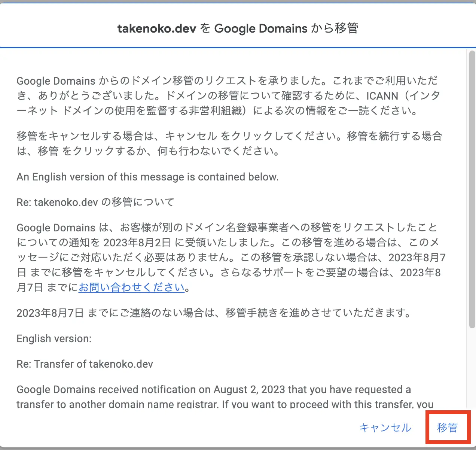Click Google Domains in the dialog title
This screenshot has height=450, width=476.
[x=261, y=28]
